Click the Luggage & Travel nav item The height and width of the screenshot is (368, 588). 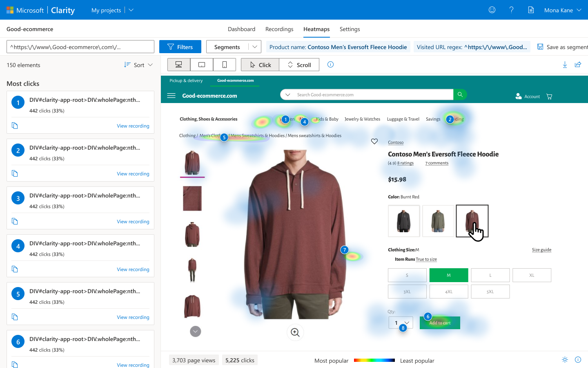pyautogui.click(x=403, y=119)
